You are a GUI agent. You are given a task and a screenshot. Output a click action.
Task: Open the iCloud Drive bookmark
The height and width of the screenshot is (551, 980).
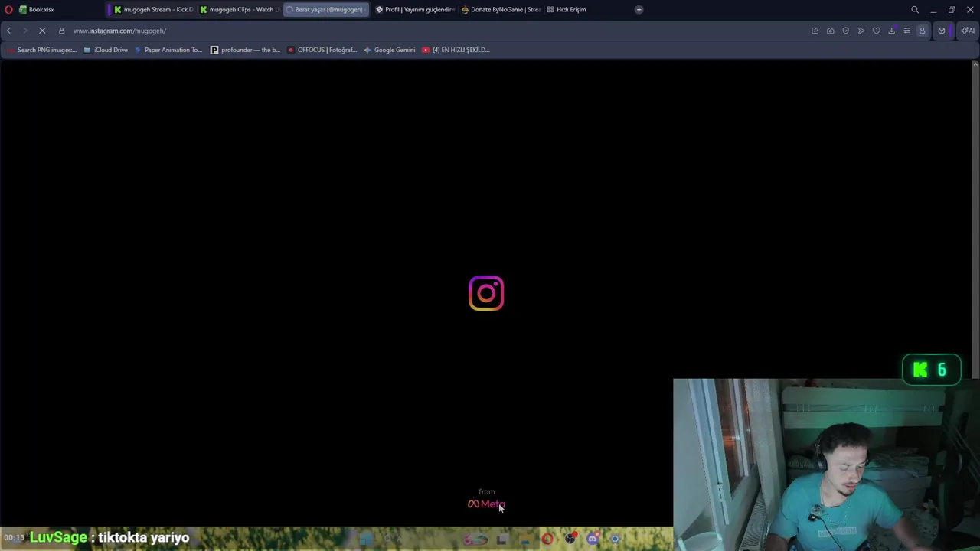[106, 50]
